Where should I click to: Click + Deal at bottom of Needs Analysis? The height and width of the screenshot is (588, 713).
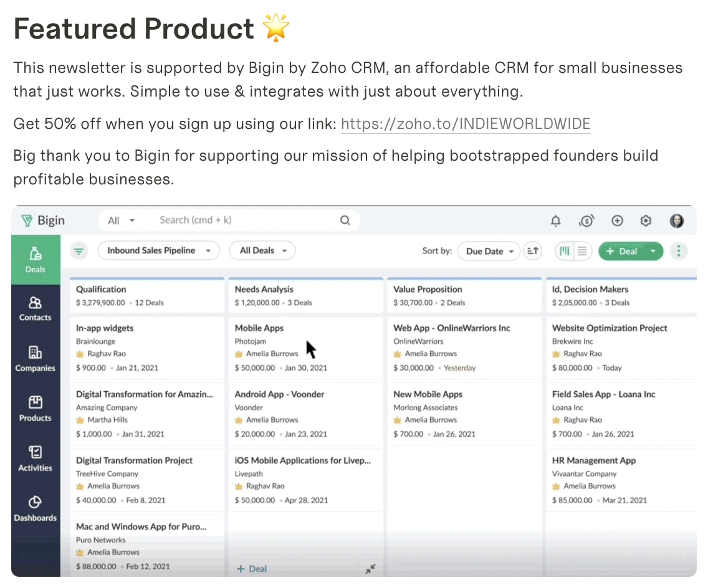coord(252,569)
